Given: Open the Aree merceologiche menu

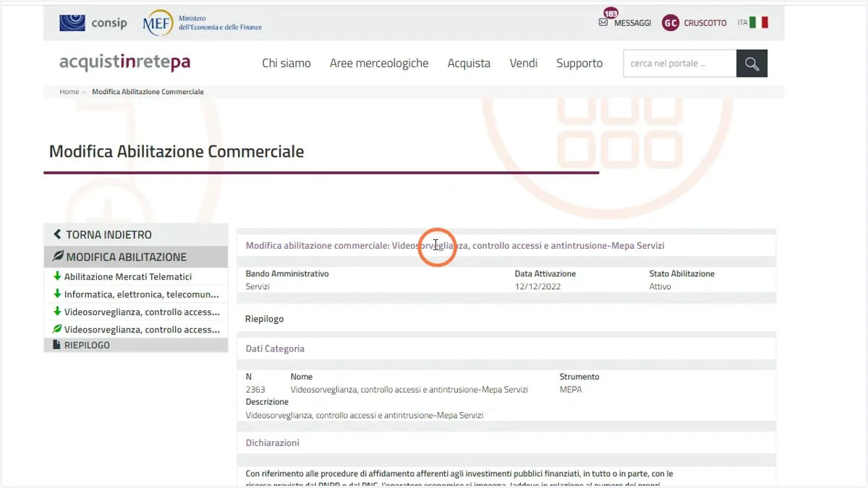Looking at the screenshot, I should point(379,63).
